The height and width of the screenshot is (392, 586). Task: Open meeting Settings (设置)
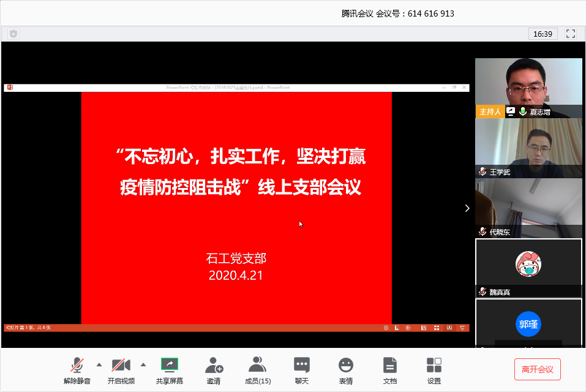point(434,366)
